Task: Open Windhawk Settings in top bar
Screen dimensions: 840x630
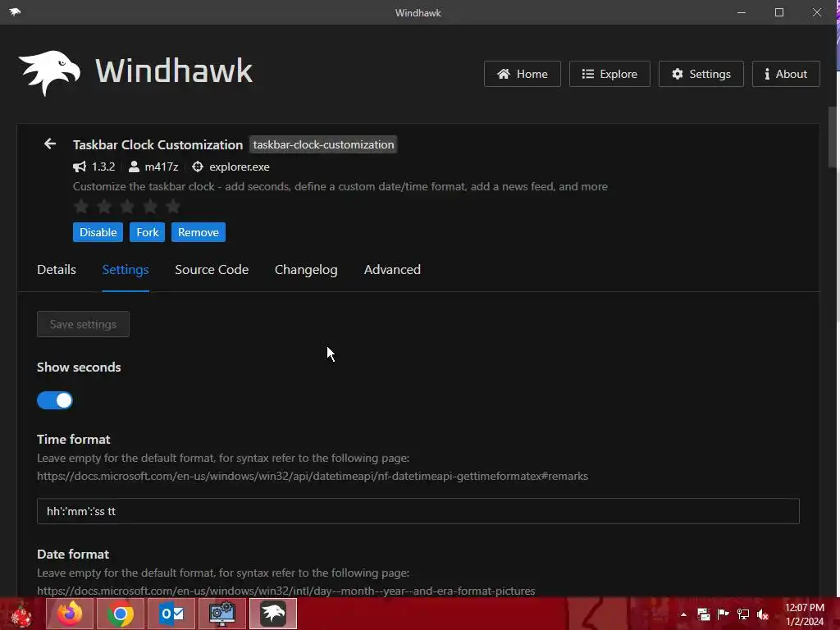Action: [x=701, y=74]
